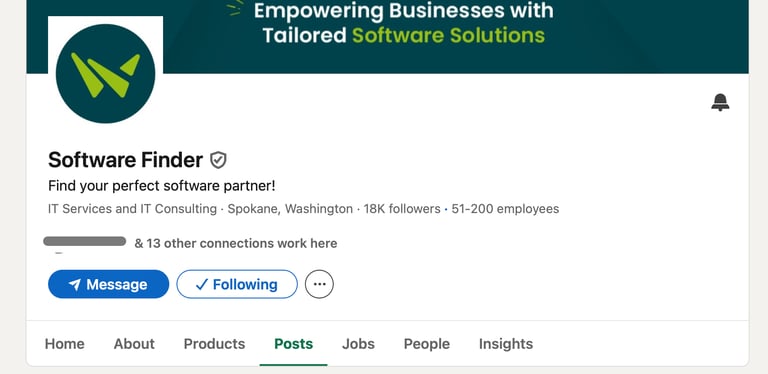Toggle the Following button
The width and height of the screenshot is (768, 374).
(x=237, y=284)
